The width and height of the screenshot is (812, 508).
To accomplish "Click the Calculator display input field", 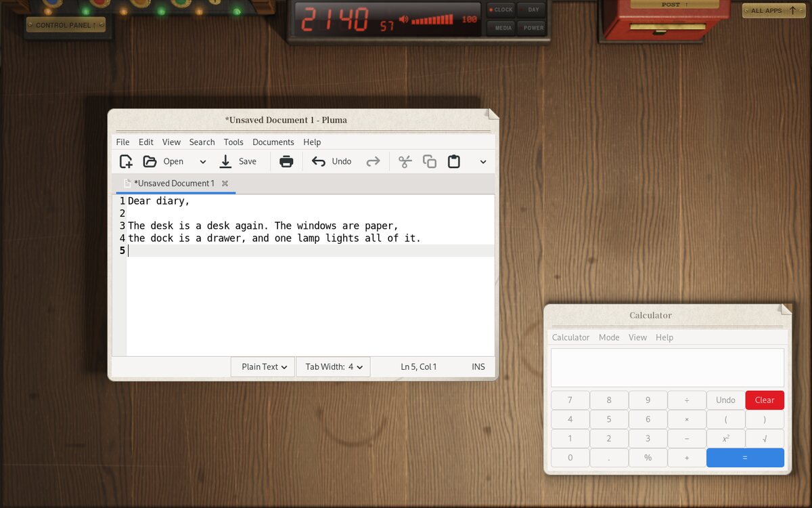I will (x=667, y=368).
